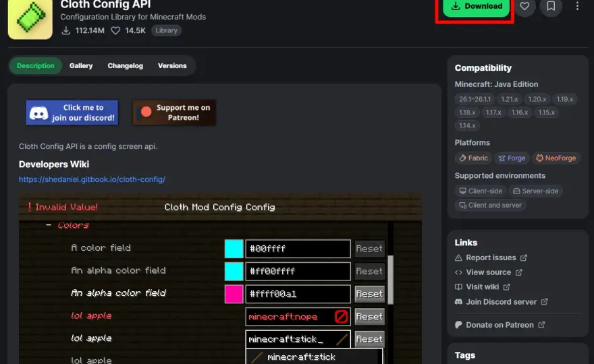Click the #00ffff color input field

click(x=298, y=249)
